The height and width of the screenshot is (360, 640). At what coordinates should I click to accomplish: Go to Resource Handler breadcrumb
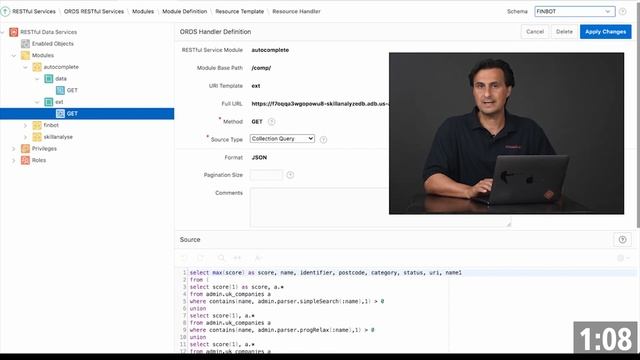click(296, 11)
